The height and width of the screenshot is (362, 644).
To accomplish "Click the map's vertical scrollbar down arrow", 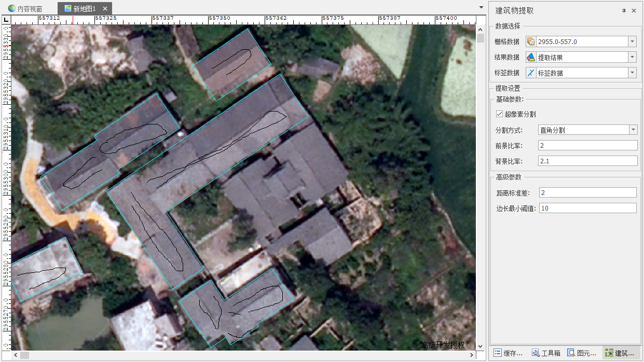I will click(x=481, y=346).
